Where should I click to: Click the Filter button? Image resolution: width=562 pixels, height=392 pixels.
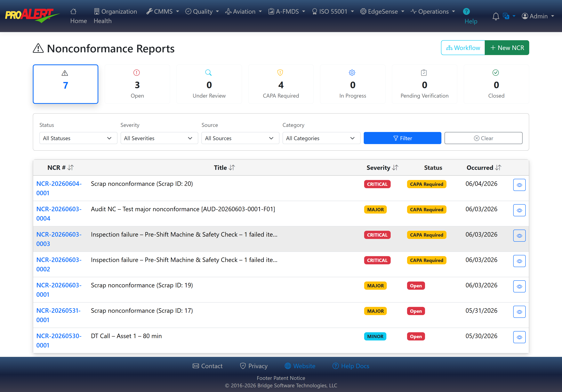pos(402,138)
